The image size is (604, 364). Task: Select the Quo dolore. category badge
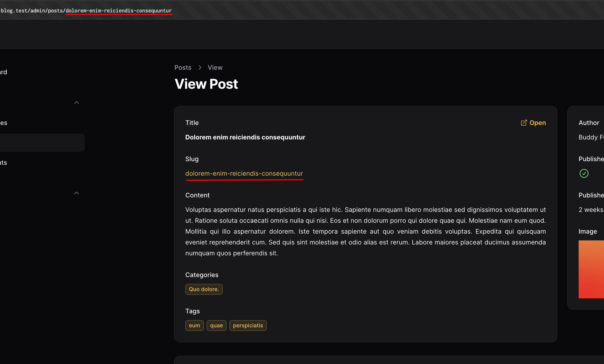pyautogui.click(x=204, y=289)
